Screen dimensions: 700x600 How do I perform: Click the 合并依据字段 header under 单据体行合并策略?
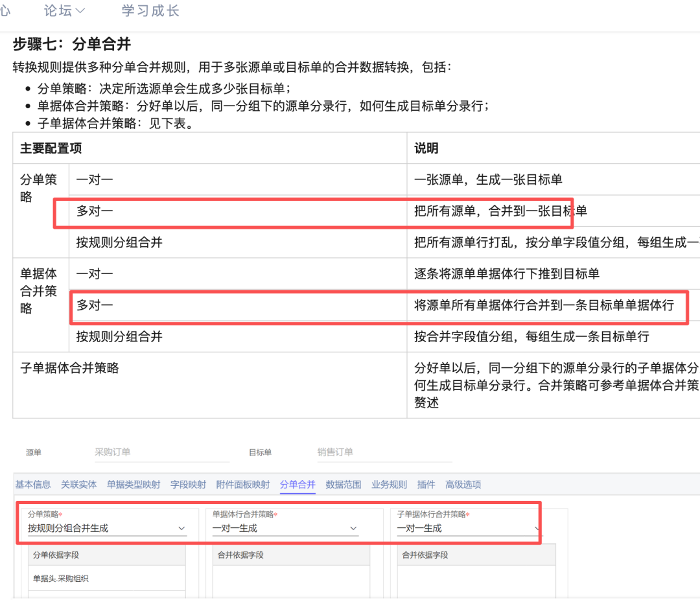(x=291, y=555)
